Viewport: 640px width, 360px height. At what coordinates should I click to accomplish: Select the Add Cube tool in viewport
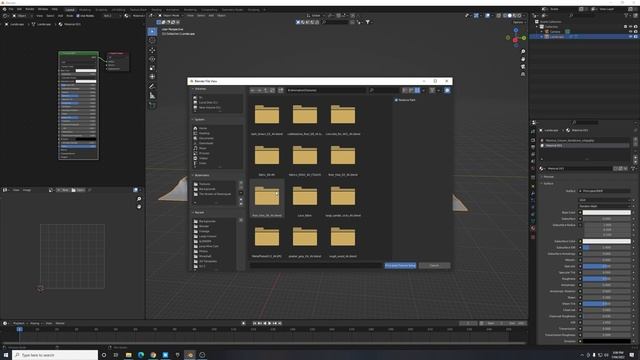click(152, 105)
